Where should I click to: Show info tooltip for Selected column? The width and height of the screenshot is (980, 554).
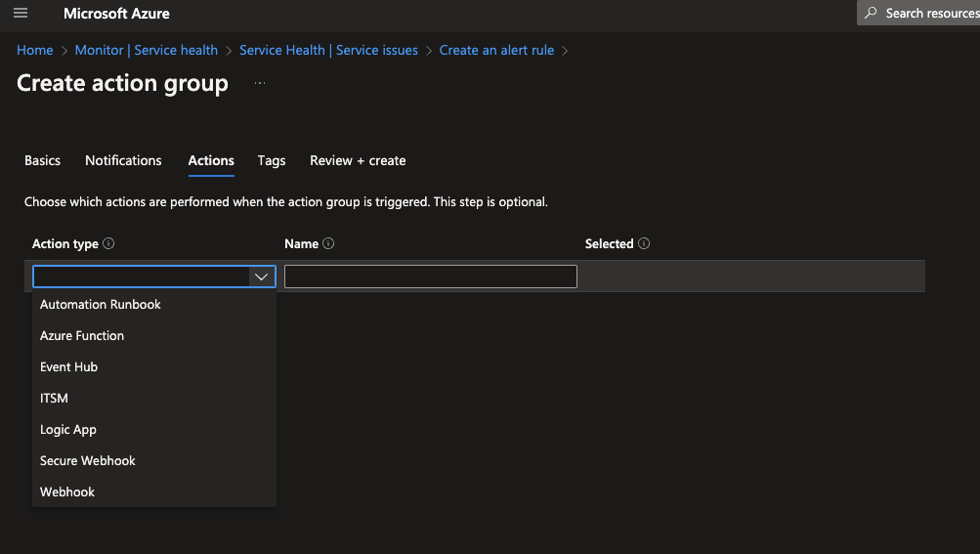point(644,244)
